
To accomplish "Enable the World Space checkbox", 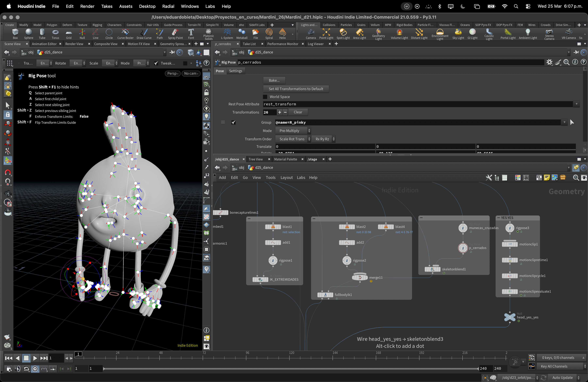I will (x=265, y=97).
